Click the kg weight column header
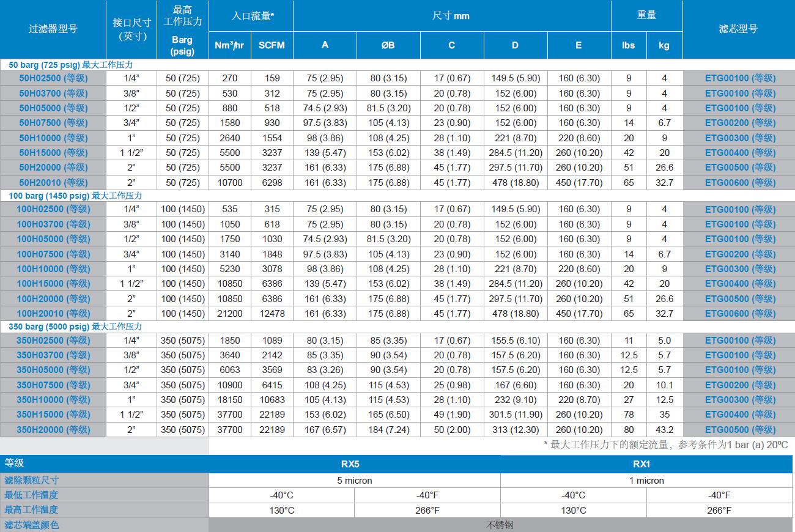The width and height of the screenshot is (795, 532). click(664, 45)
